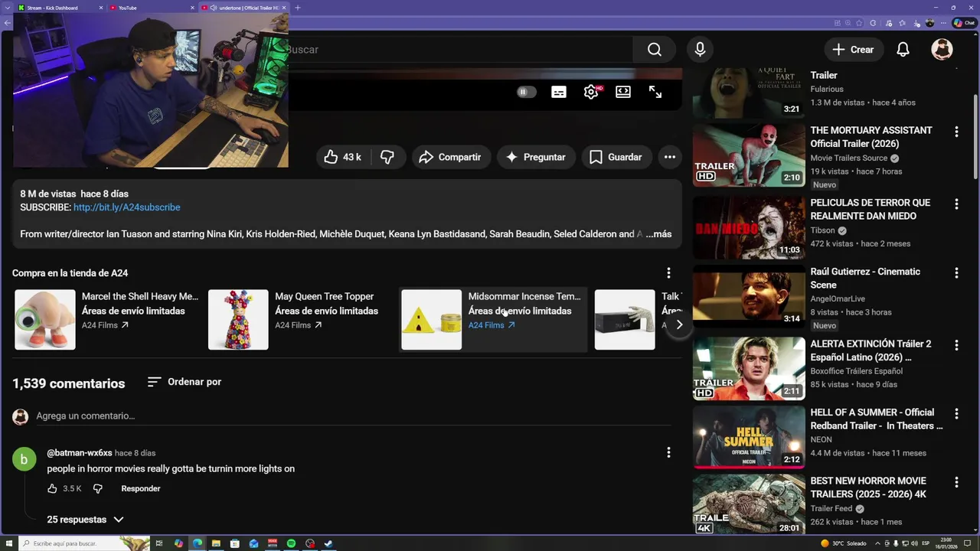The image size is (980, 551).
Task: Open menu for PELICULAS DE TERROR video
Action: pyautogui.click(x=956, y=204)
